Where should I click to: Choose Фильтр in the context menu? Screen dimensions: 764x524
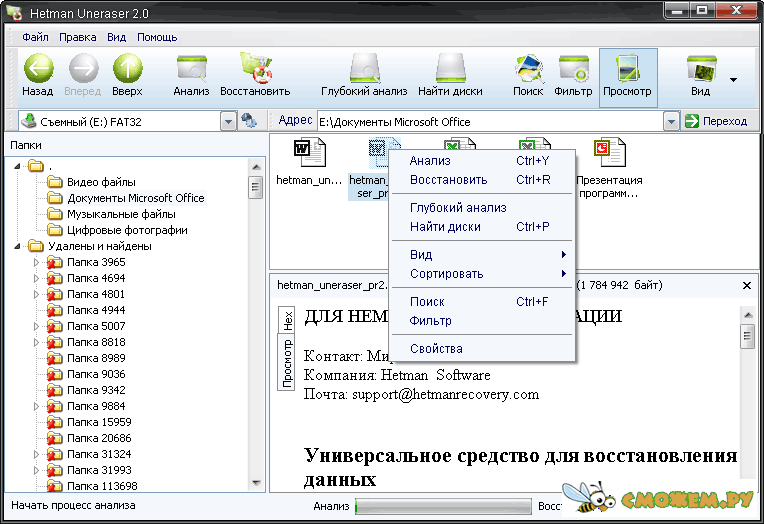click(482, 321)
